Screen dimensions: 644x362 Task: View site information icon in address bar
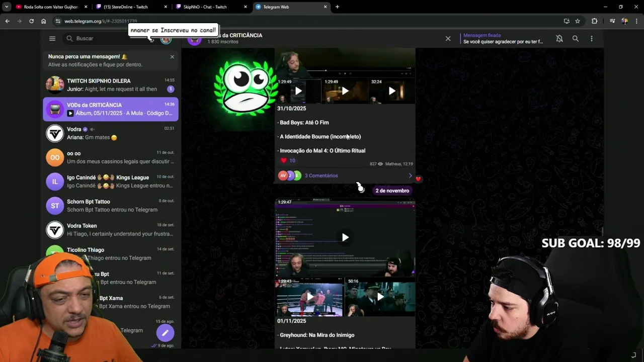point(58,21)
